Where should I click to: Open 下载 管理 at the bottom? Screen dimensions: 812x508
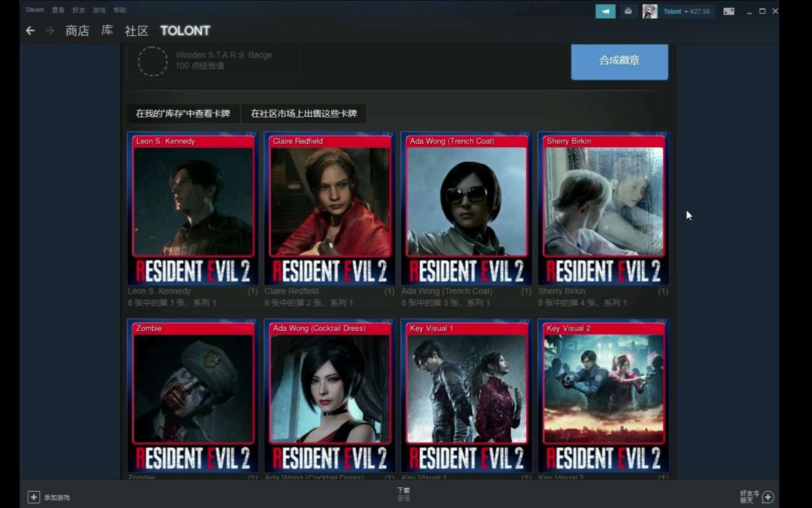tap(404, 494)
